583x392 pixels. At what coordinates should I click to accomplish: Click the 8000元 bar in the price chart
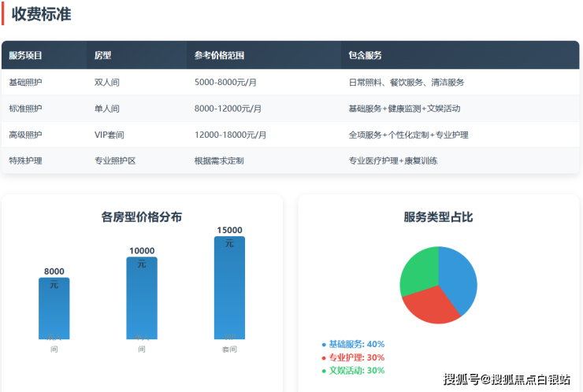coord(54,311)
